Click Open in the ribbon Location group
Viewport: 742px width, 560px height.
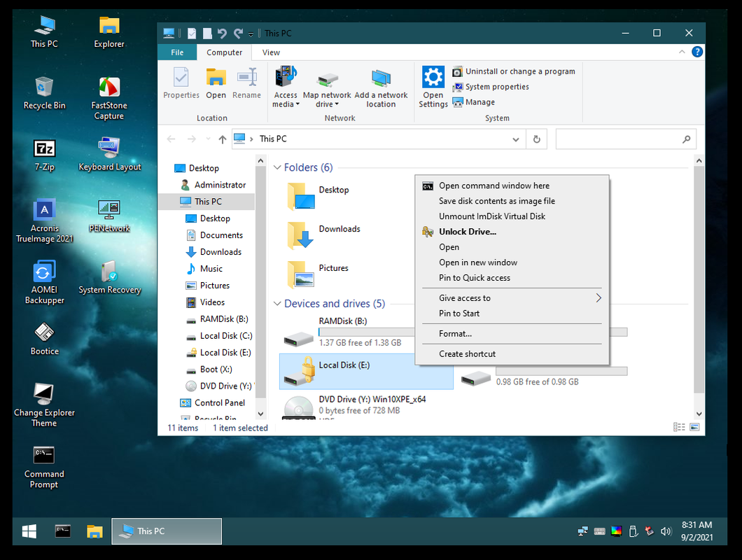216,83
